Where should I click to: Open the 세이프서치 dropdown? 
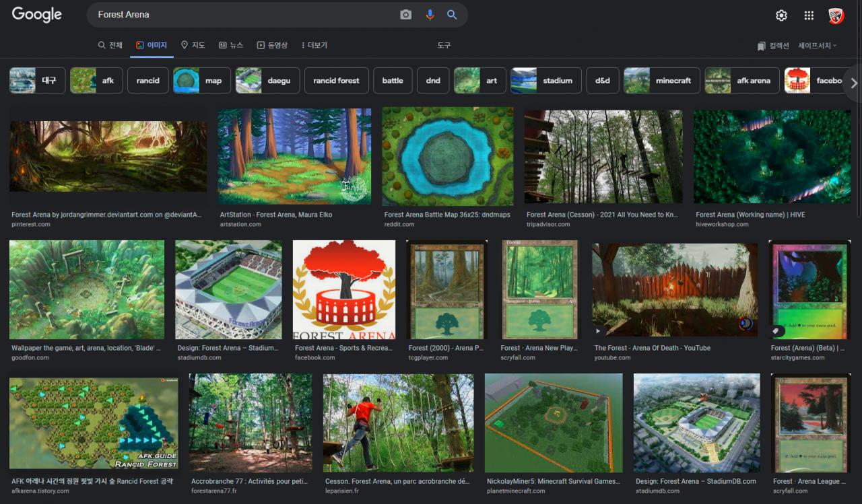[x=818, y=46]
